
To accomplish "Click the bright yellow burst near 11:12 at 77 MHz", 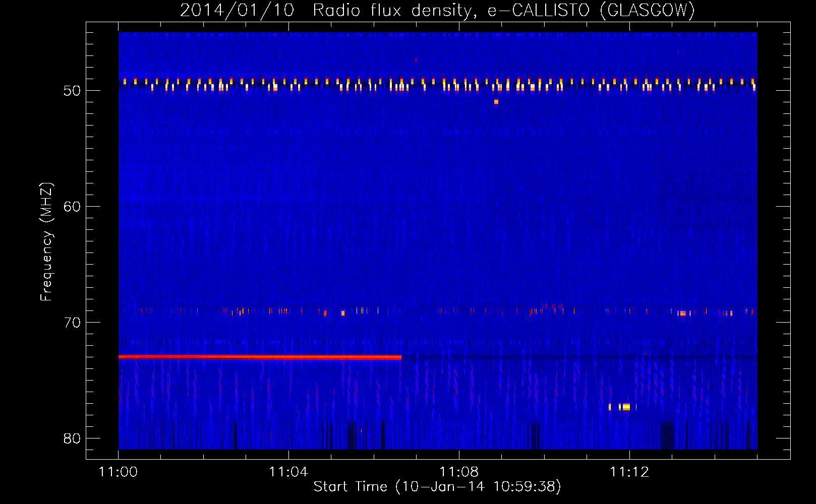I will [x=625, y=407].
